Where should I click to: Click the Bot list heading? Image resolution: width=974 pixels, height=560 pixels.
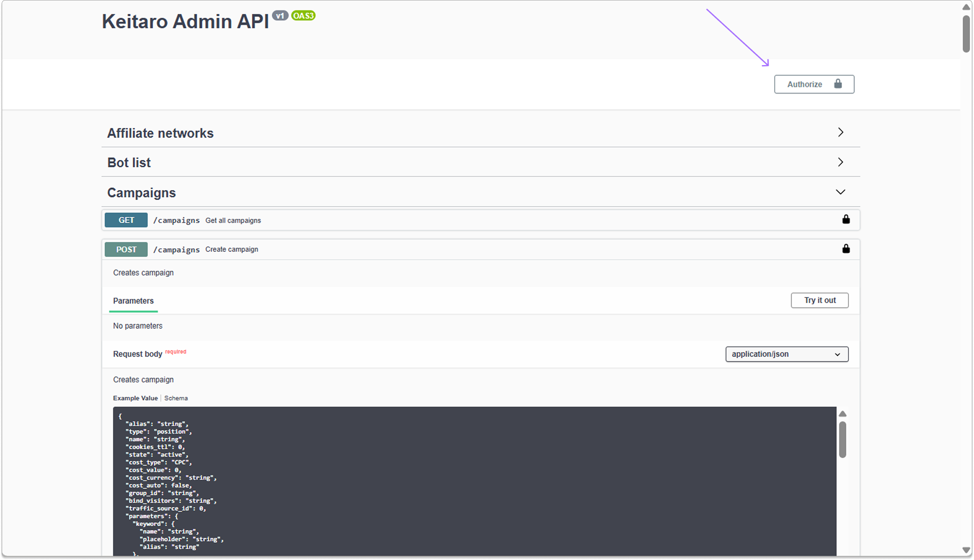[129, 163]
